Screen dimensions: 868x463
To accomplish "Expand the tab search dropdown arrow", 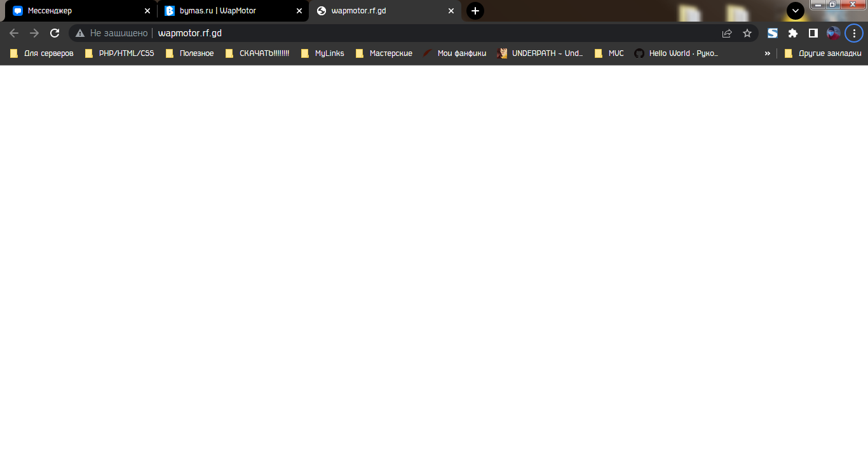I will click(x=795, y=11).
